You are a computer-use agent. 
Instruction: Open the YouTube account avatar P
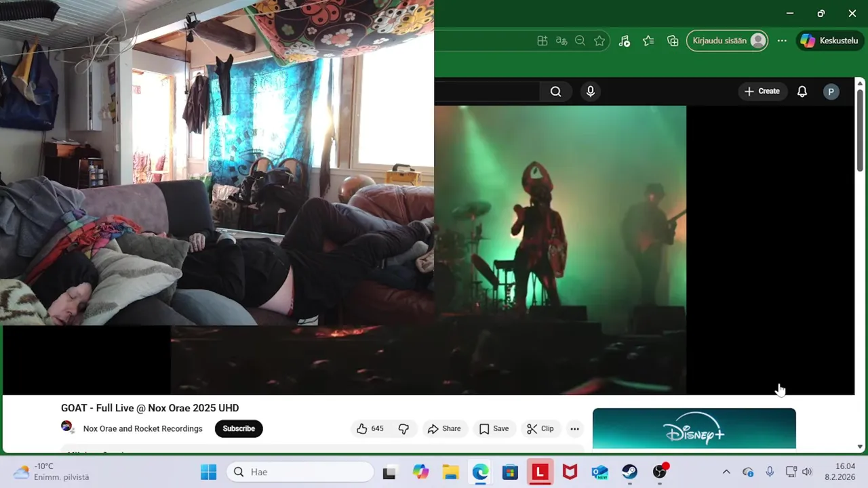[831, 91]
